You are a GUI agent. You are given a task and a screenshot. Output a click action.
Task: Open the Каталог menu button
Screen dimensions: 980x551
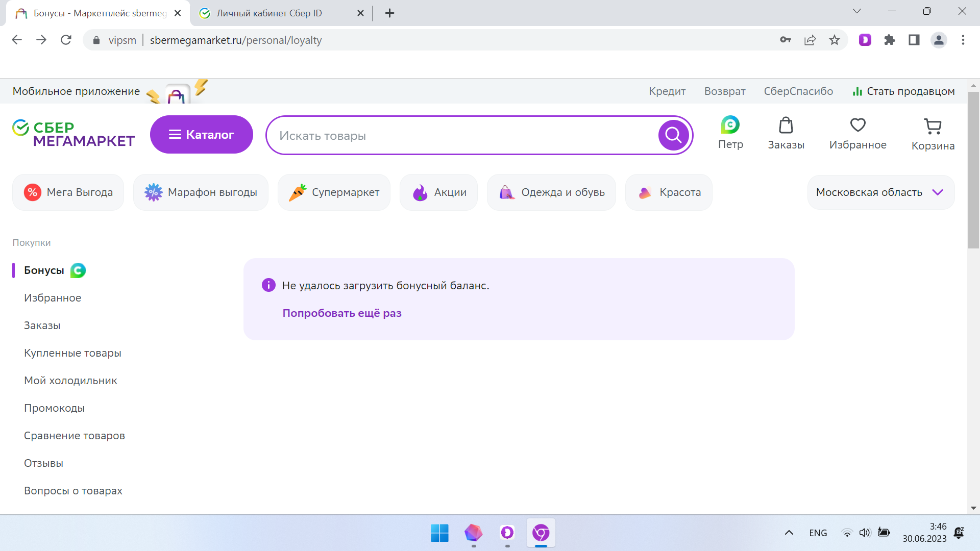coord(202,134)
